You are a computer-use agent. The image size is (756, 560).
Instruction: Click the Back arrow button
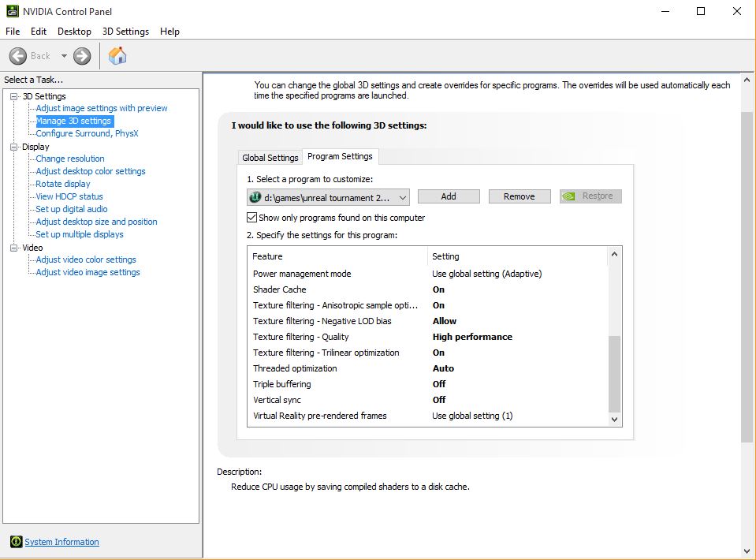18,56
